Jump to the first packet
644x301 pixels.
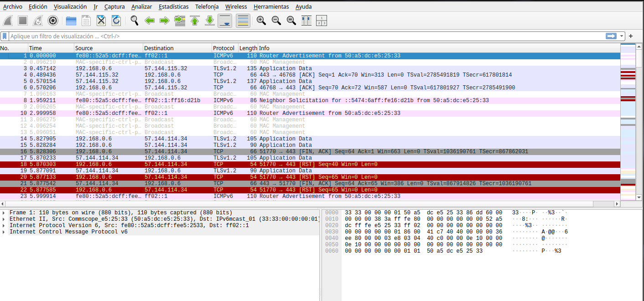point(195,21)
